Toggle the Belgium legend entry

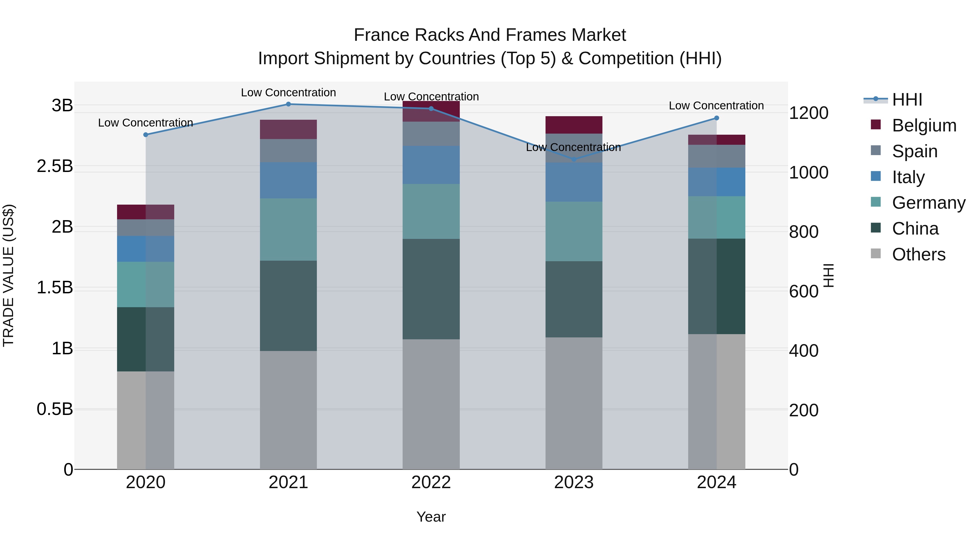click(x=913, y=125)
